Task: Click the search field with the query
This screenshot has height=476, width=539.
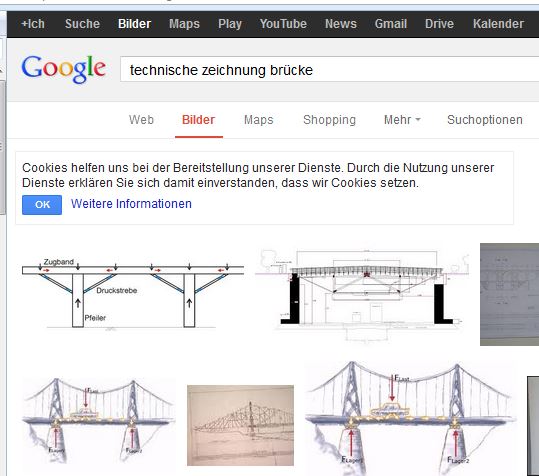Action: [x=329, y=70]
